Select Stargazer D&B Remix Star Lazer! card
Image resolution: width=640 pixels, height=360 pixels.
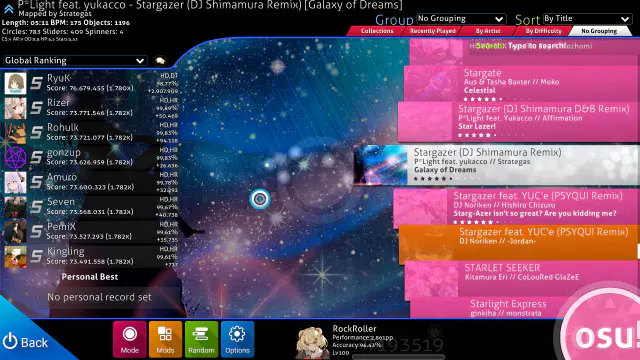tap(519, 122)
